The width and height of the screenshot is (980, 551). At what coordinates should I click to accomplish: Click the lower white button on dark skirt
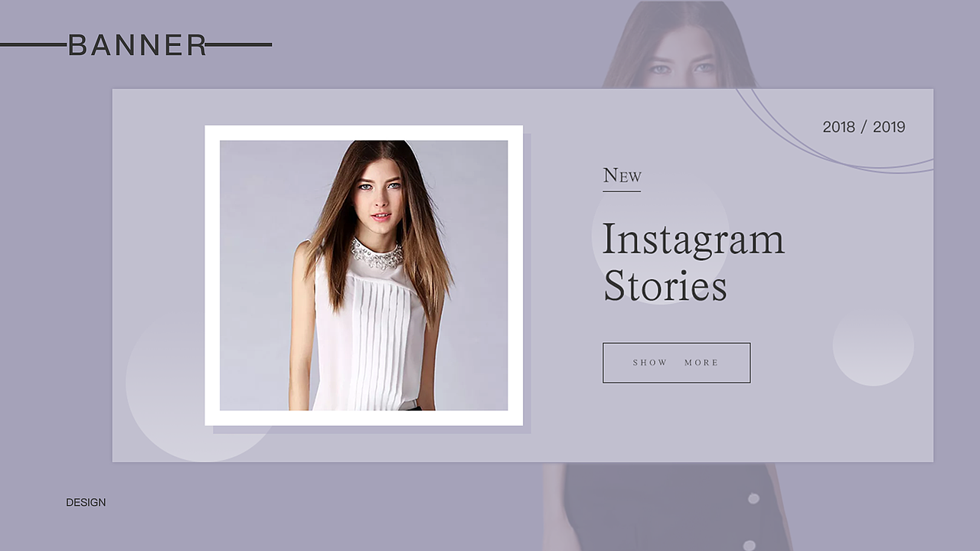coord(749,546)
